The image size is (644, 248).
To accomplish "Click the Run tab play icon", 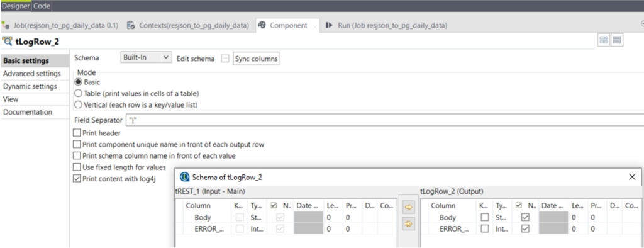I will pos(328,25).
